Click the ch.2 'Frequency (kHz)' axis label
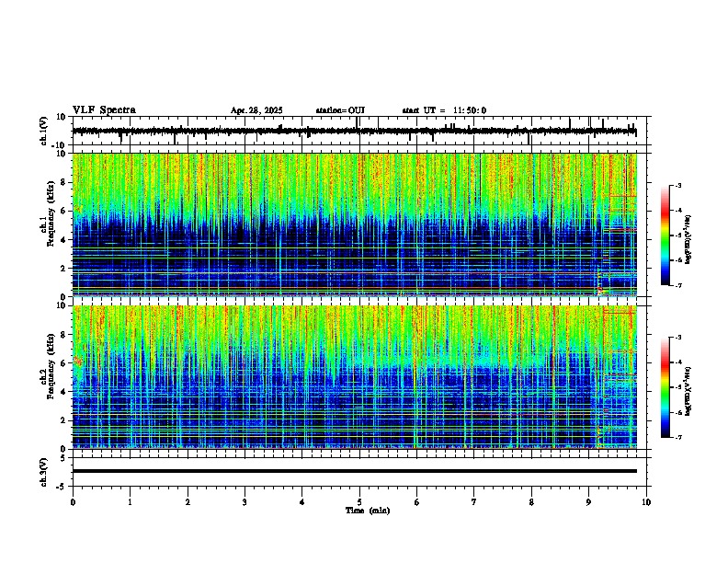The width and height of the screenshot is (728, 563). (51, 366)
